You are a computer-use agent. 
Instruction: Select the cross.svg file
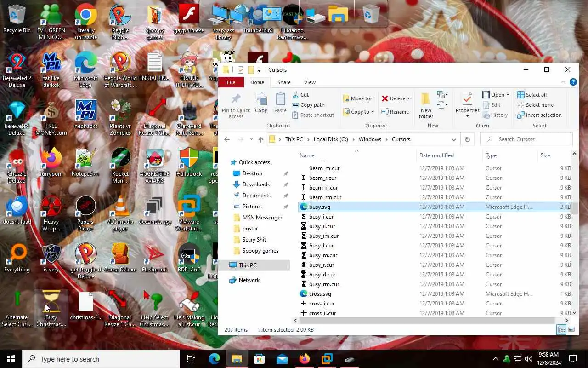click(434, 294)
